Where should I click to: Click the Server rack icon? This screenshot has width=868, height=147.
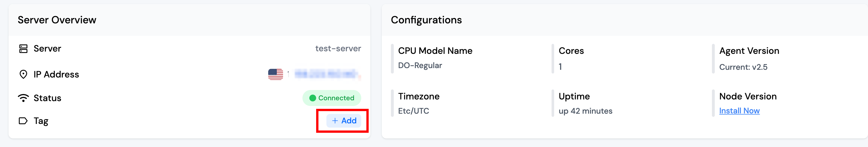tap(23, 49)
